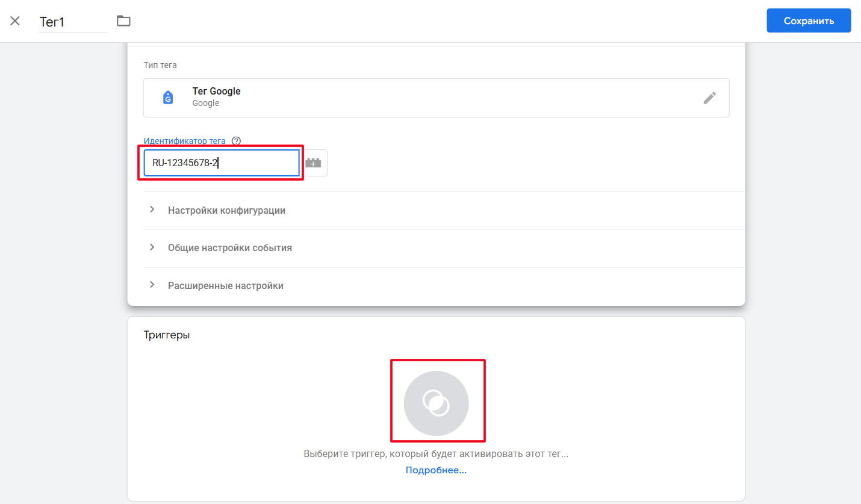Click the Google tag logo icon
Screen dimensions: 861x504
[168, 98]
